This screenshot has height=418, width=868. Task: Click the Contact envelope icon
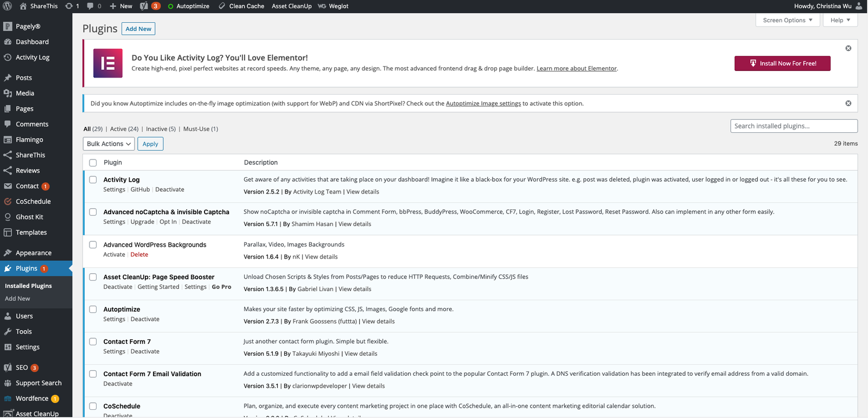8,186
